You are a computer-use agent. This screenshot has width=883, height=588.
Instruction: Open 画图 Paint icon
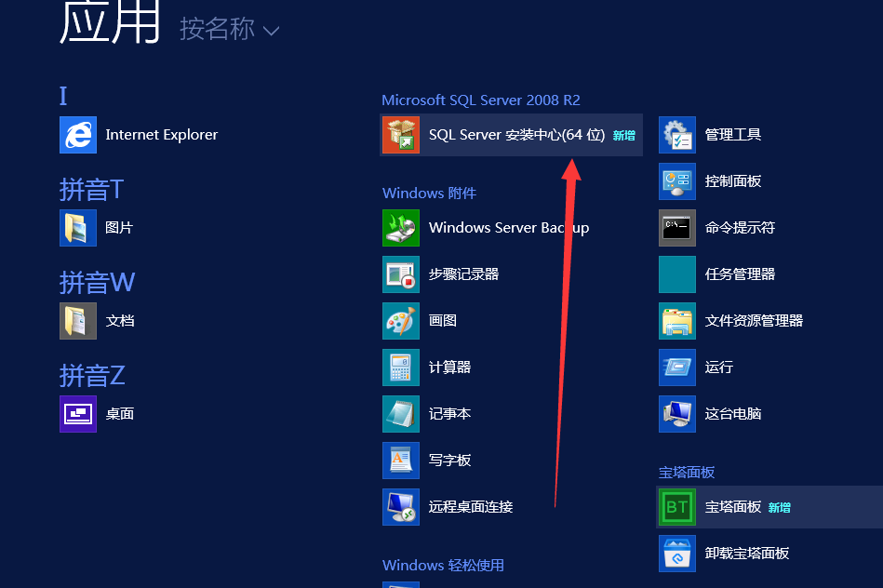coord(401,320)
